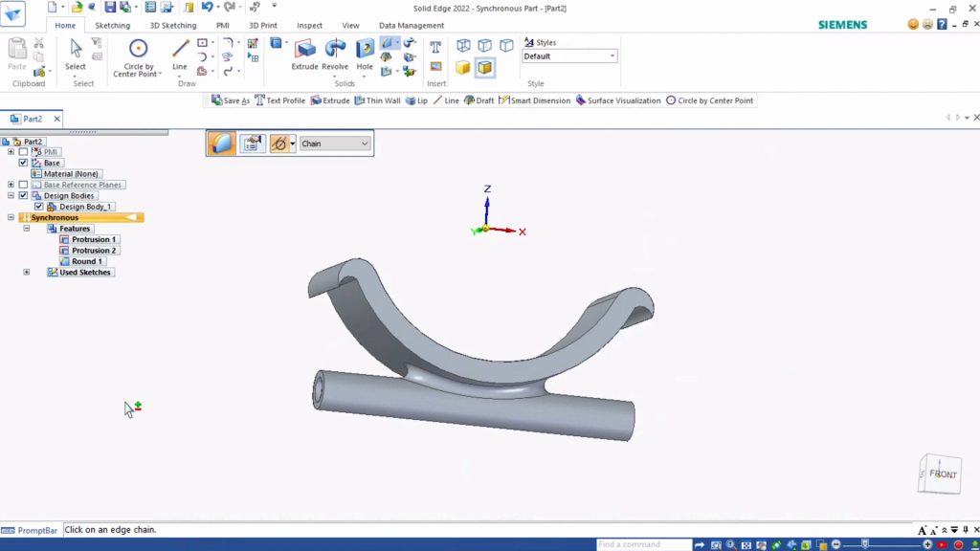Viewport: 980px width, 551px height.
Task: Choose the wireframe cube view style
Action: pos(463,45)
